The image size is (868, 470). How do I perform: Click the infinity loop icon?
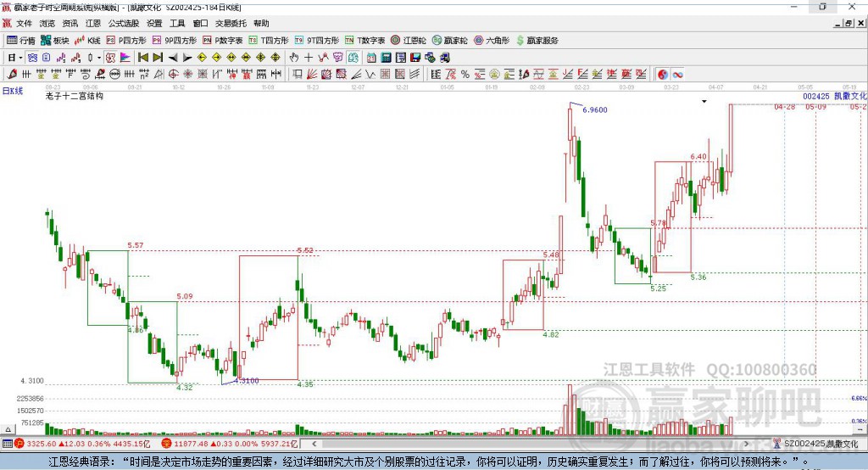[677, 75]
